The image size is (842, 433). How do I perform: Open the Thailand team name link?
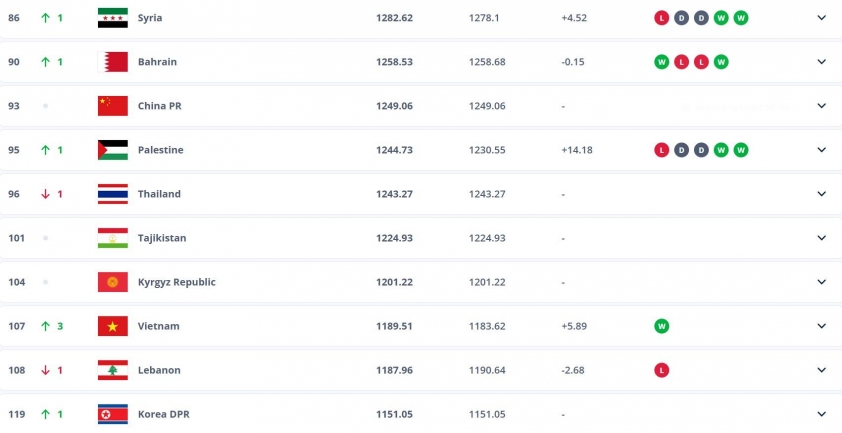(x=161, y=194)
